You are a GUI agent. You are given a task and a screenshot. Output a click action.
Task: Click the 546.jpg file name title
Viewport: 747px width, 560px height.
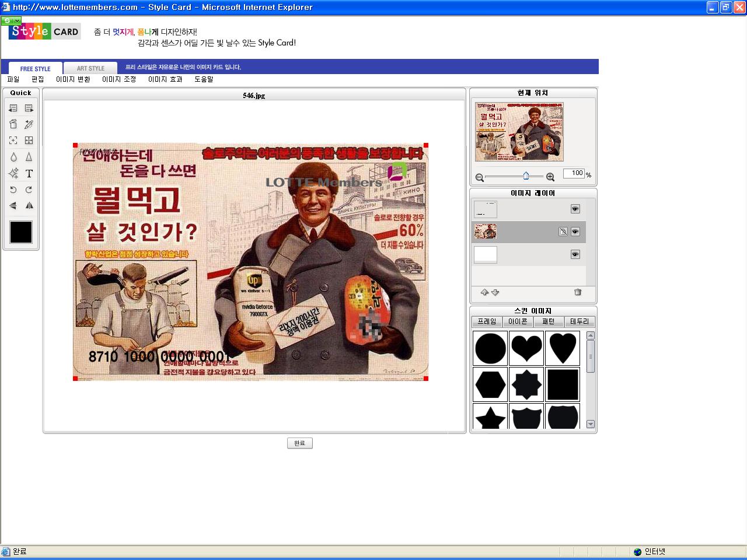coord(254,96)
